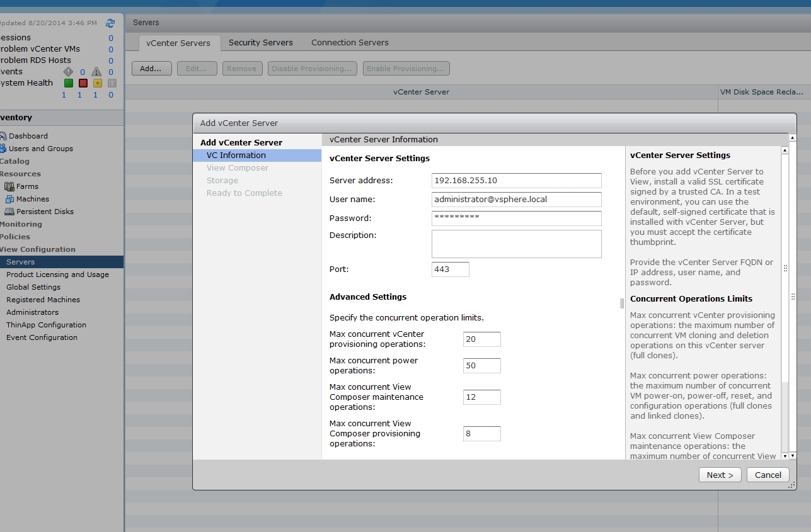Viewport: 811px width, 532px height.
Task: Click the gray unknown System Health icon
Action: click(112, 83)
